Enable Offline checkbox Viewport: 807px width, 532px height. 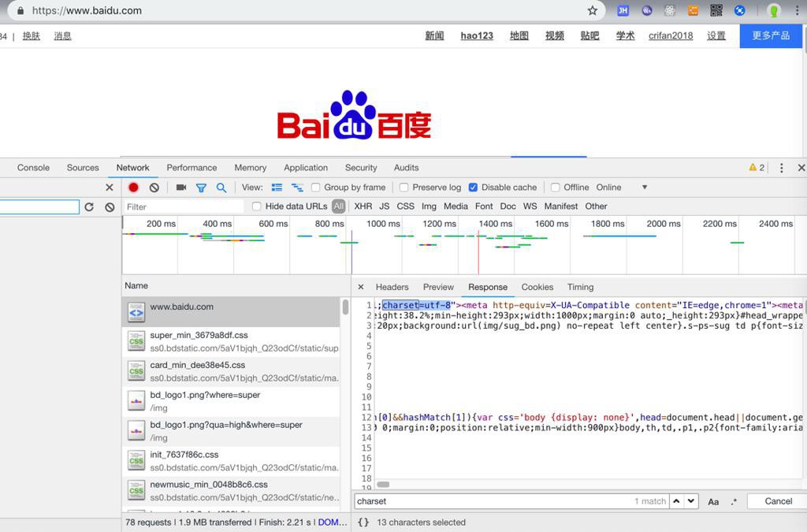[556, 188]
